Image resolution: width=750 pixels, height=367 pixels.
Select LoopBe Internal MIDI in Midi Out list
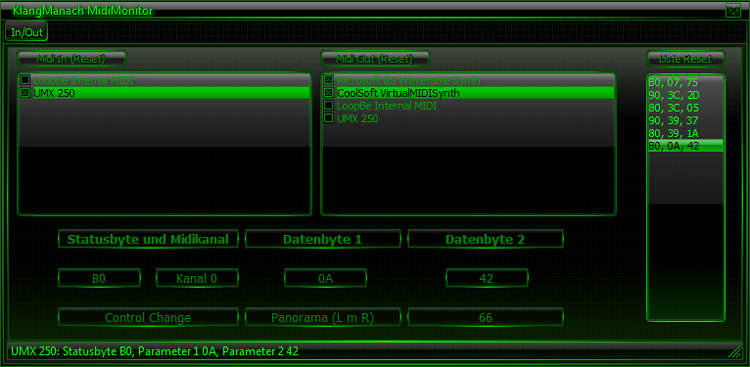coord(468,106)
